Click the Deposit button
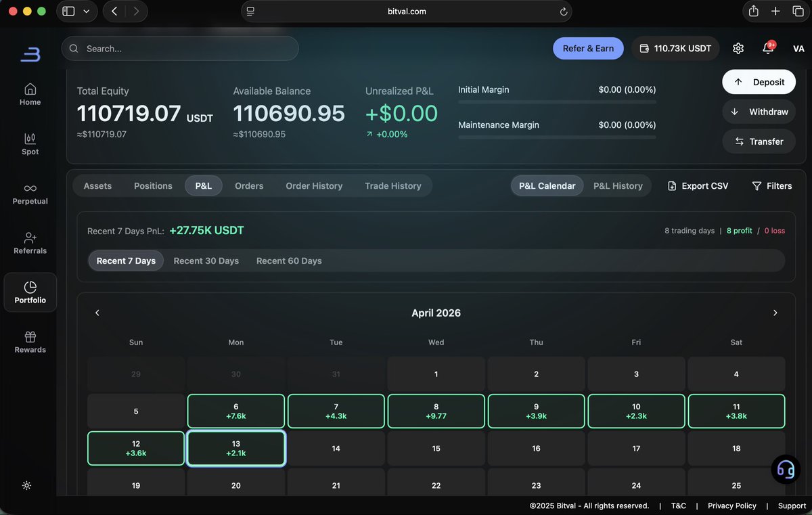Viewport: 812px width, 515px height. pyautogui.click(x=759, y=82)
